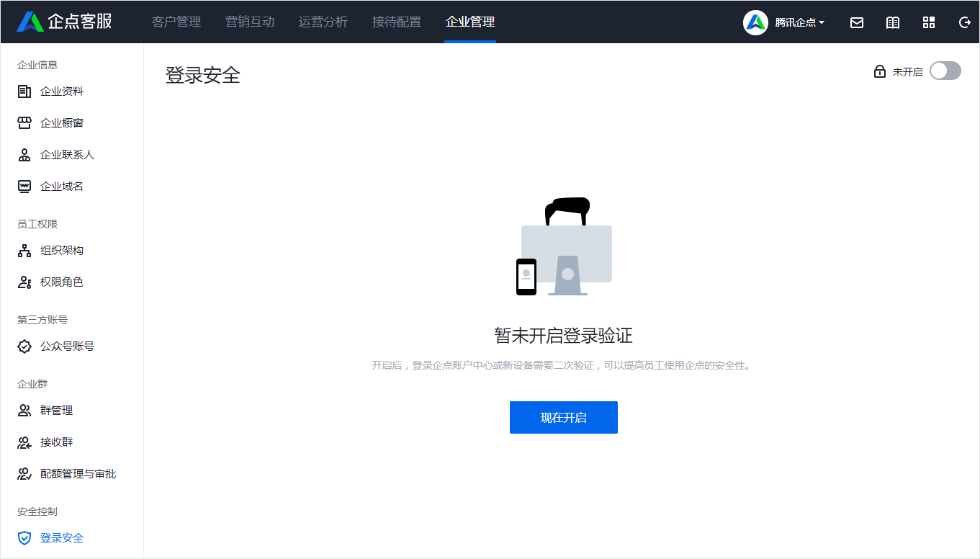
Task: Click the 现在开启 button
Action: coord(563,418)
